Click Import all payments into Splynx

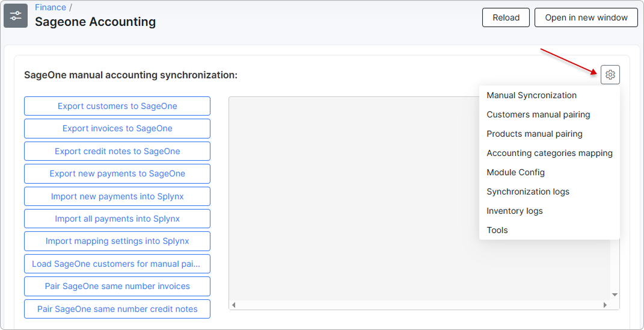(x=117, y=219)
